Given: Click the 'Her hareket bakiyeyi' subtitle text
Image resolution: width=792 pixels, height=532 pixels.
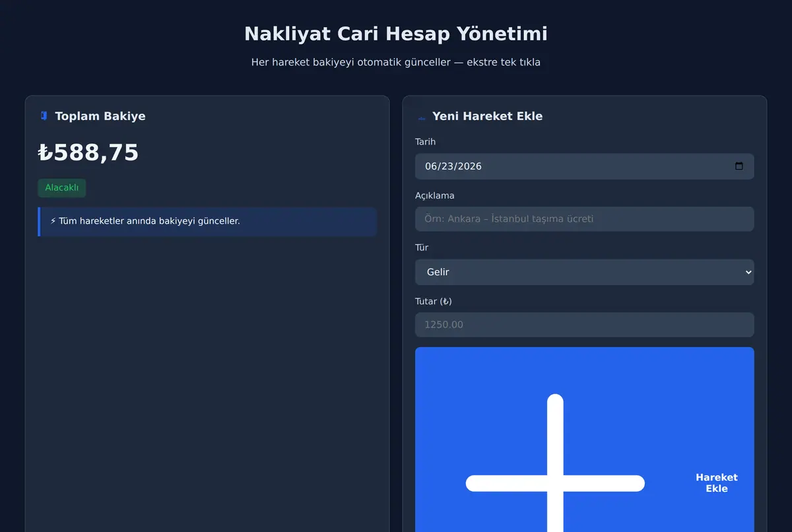Looking at the screenshot, I should coord(396,62).
